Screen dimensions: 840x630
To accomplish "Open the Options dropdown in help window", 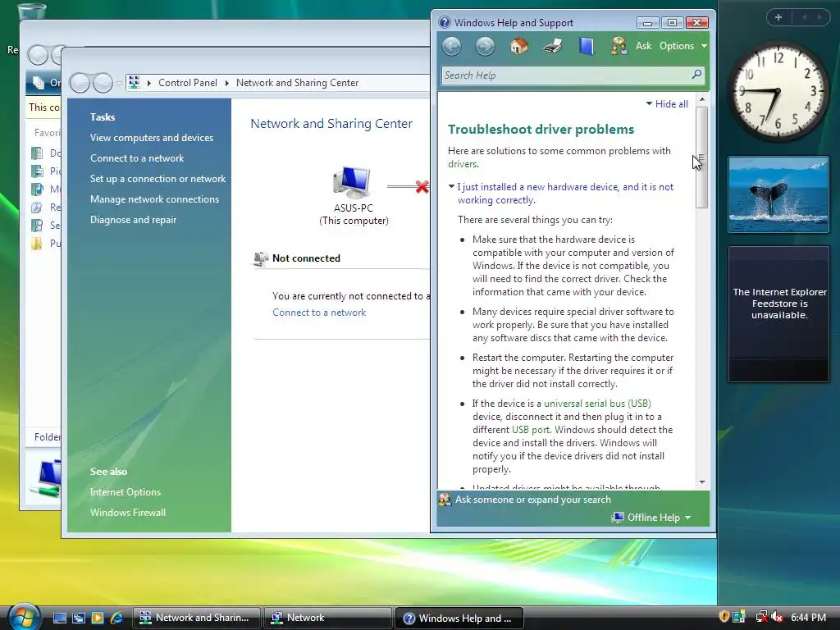I will (683, 46).
